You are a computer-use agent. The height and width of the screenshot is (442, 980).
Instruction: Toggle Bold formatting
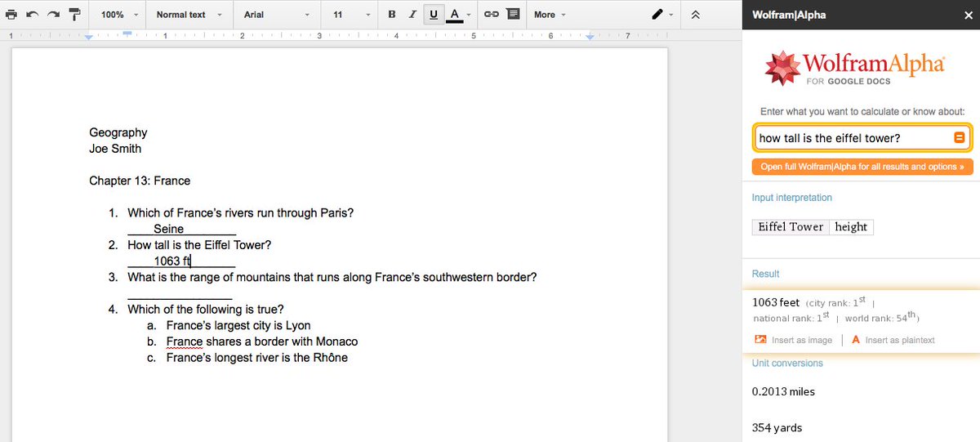tap(392, 15)
